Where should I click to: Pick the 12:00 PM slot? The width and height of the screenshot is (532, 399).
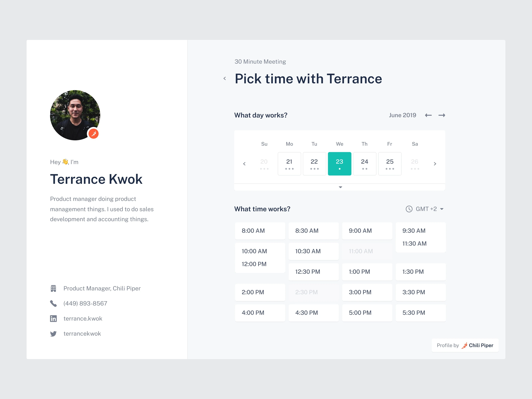click(x=254, y=264)
